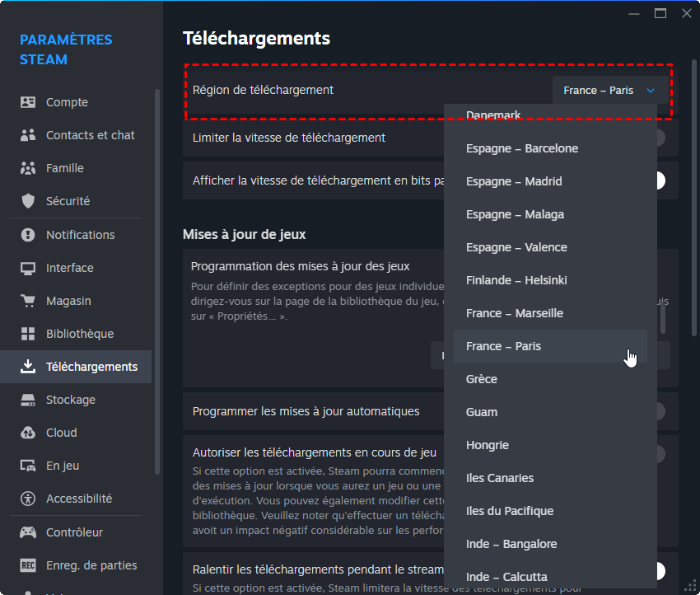The width and height of the screenshot is (700, 595).
Task: Select Espagne – Valence download region
Action: [x=550, y=247]
